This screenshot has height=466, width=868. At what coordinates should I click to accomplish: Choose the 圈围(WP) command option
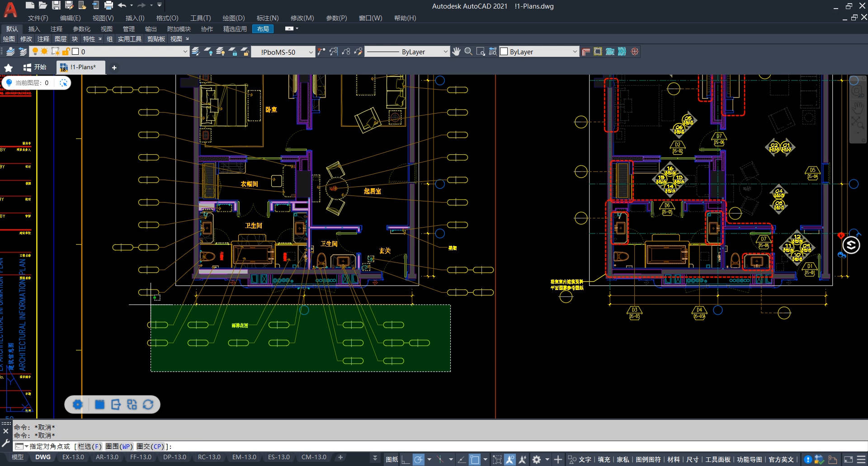[119, 447]
